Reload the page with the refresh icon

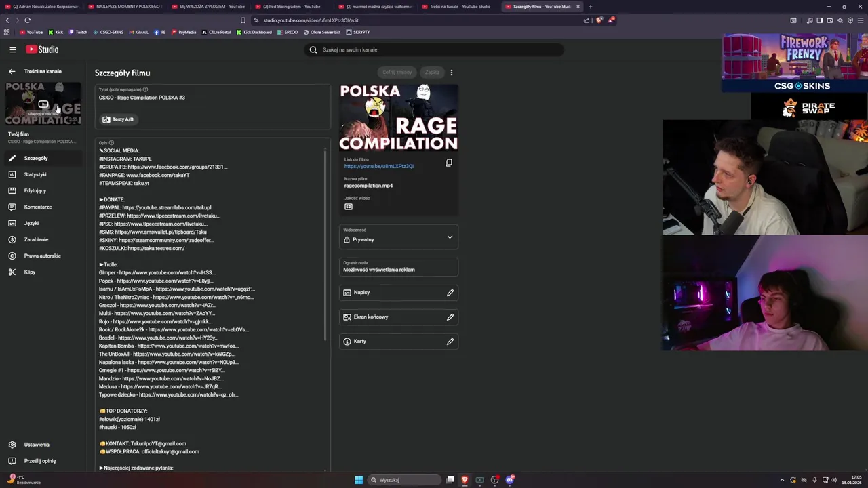tap(27, 20)
